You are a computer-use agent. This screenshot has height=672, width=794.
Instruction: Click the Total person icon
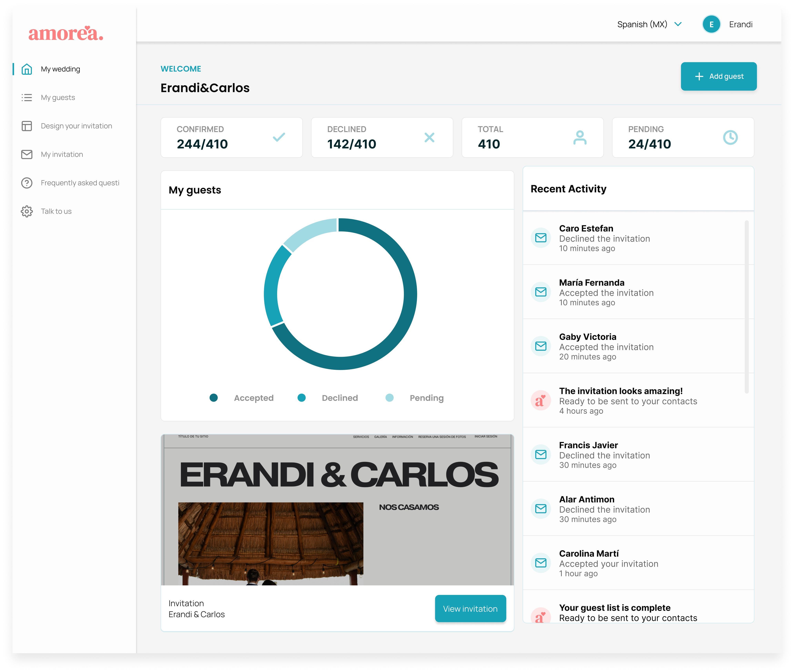(x=580, y=138)
